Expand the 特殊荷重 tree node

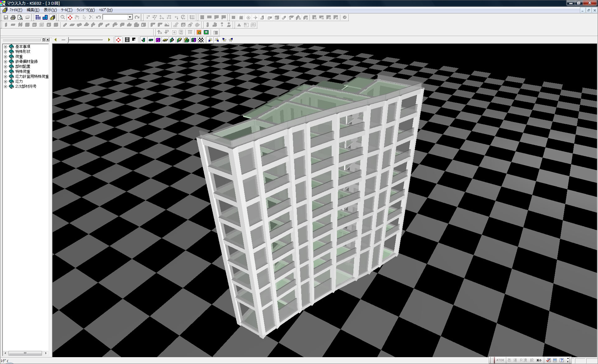pyautogui.click(x=5, y=72)
